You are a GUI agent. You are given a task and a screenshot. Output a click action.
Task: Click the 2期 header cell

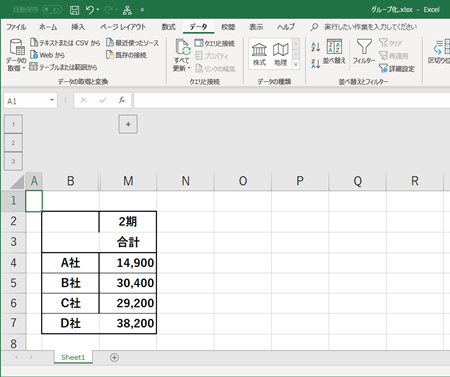[x=128, y=222]
